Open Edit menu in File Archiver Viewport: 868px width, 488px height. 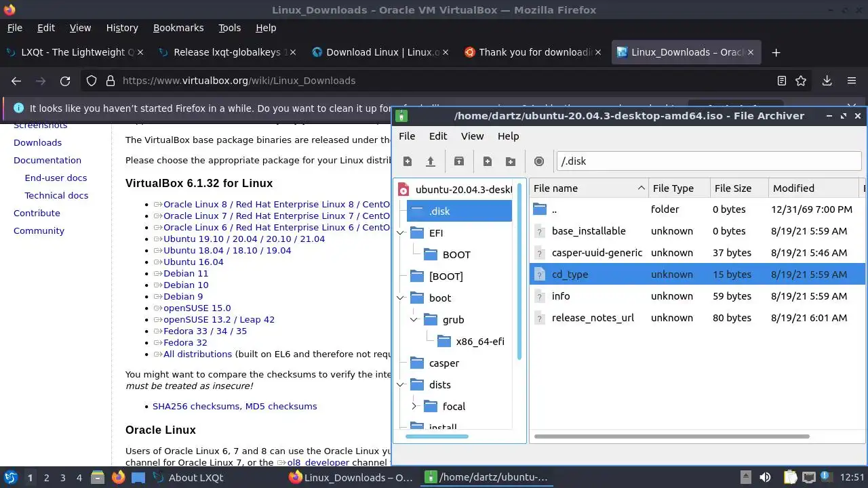point(438,136)
